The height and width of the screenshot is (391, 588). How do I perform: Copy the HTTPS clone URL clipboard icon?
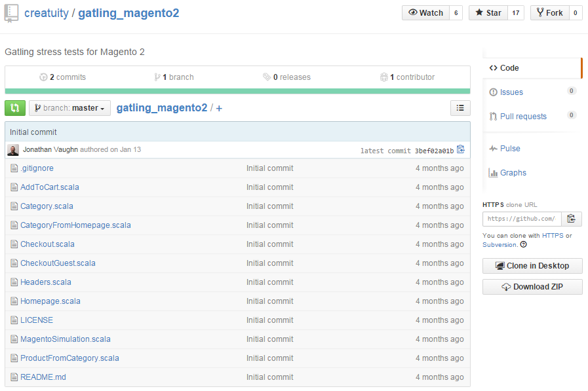pyautogui.click(x=571, y=219)
